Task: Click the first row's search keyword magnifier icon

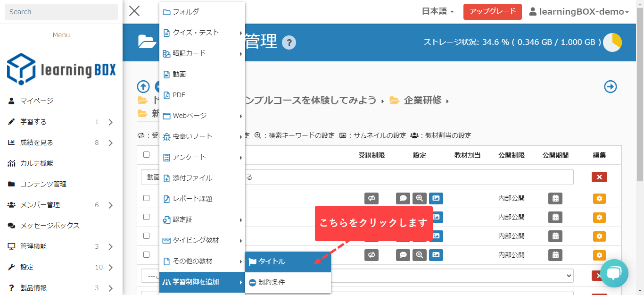Action: 419,199
